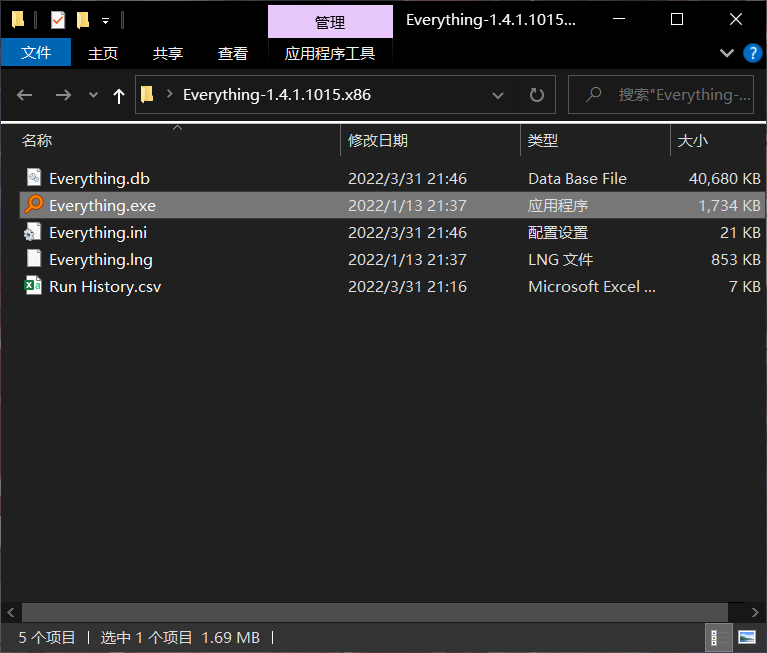Open the Customize Quick Access Toolbar dropdown

(x=105, y=21)
